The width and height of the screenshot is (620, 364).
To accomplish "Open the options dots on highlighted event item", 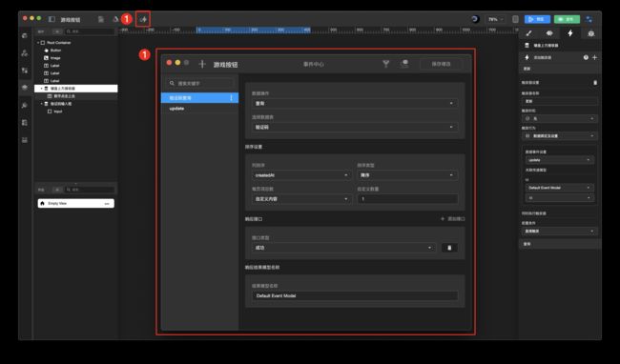I will (x=232, y=98).
